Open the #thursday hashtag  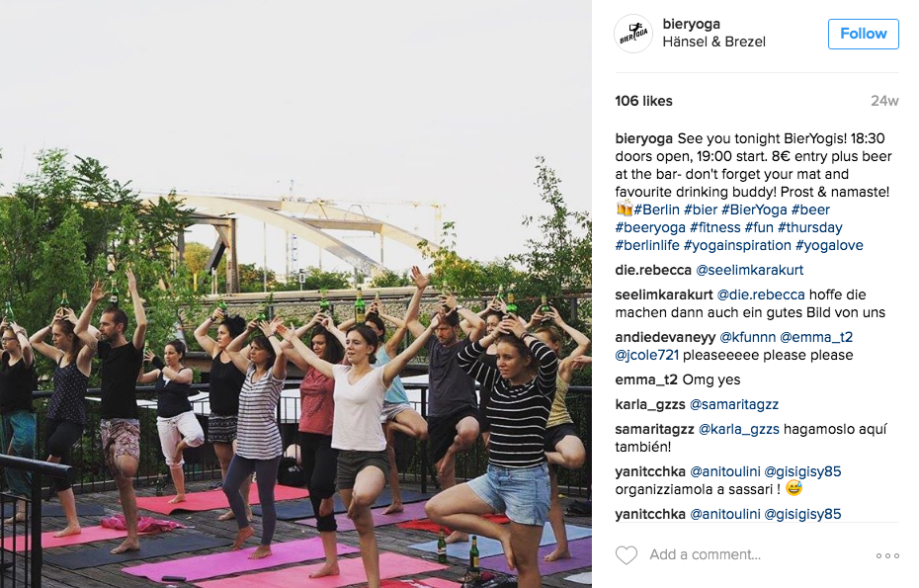(x=810, y=227)
